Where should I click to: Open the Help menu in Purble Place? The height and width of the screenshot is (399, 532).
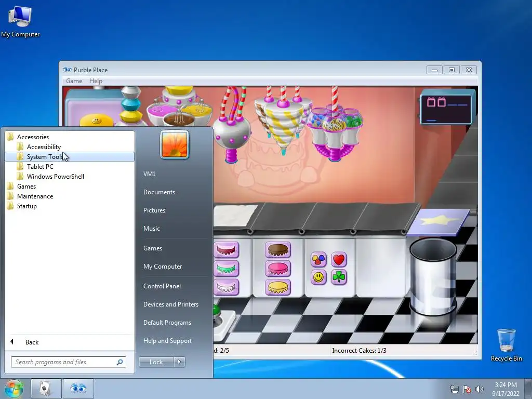[96, 81]
